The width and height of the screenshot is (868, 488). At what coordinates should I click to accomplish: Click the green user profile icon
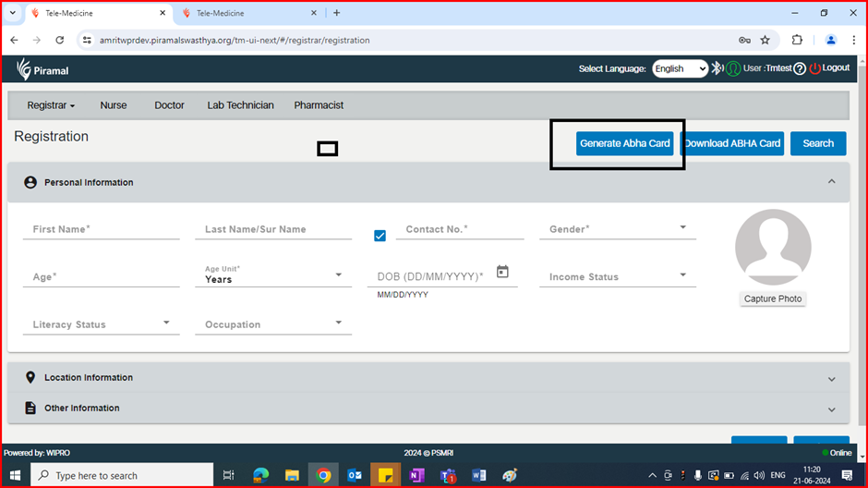[x=733, y=68]
